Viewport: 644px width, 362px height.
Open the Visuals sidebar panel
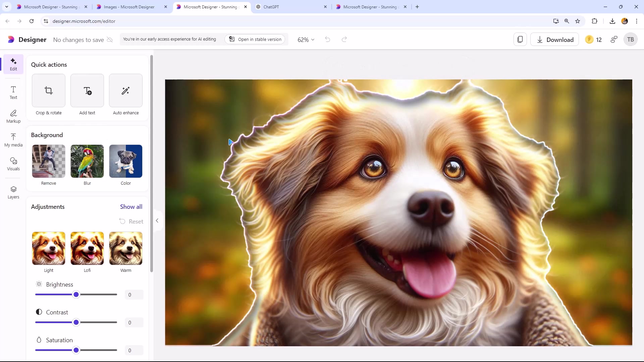coord(13,164)
